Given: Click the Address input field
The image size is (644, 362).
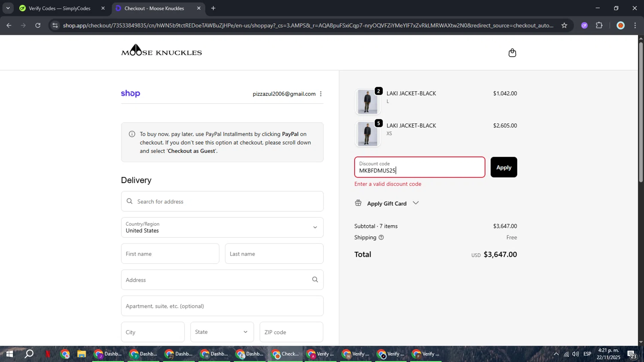Looking at the screenshot, I should pos(222,280).
